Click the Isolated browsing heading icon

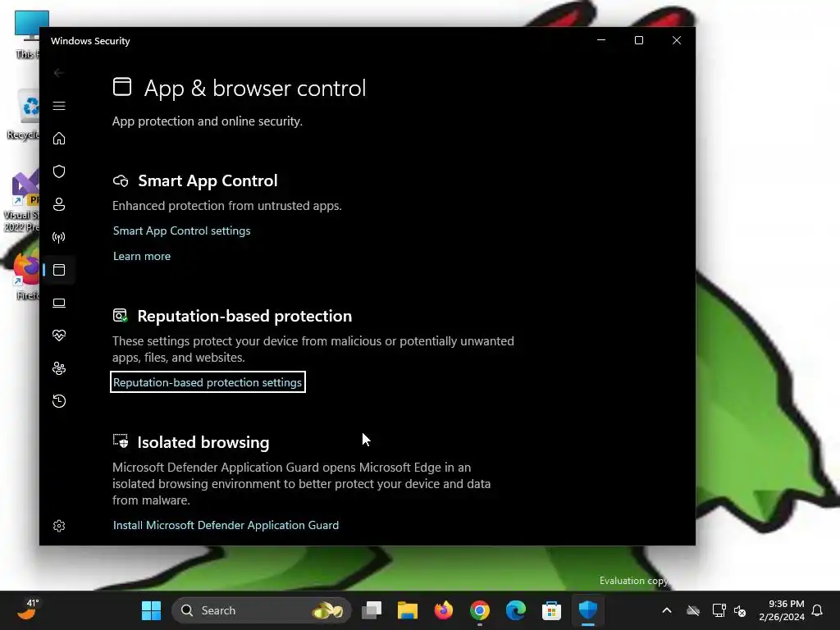(x=121, y=441)
